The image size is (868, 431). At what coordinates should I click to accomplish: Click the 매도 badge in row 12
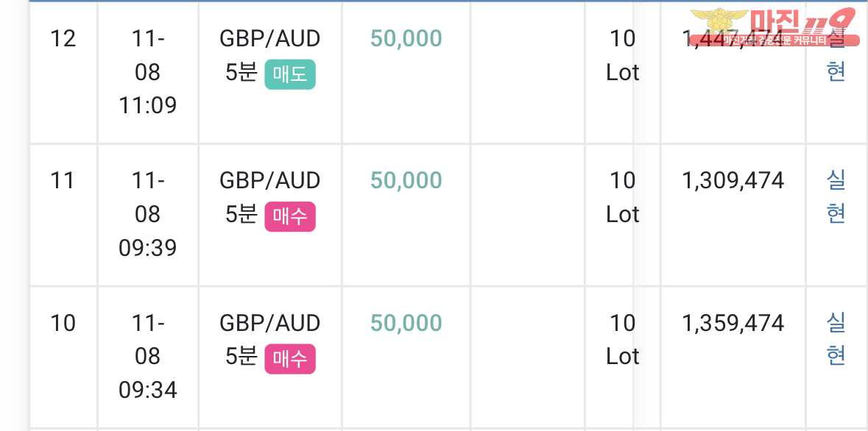[x=290, y=74]
